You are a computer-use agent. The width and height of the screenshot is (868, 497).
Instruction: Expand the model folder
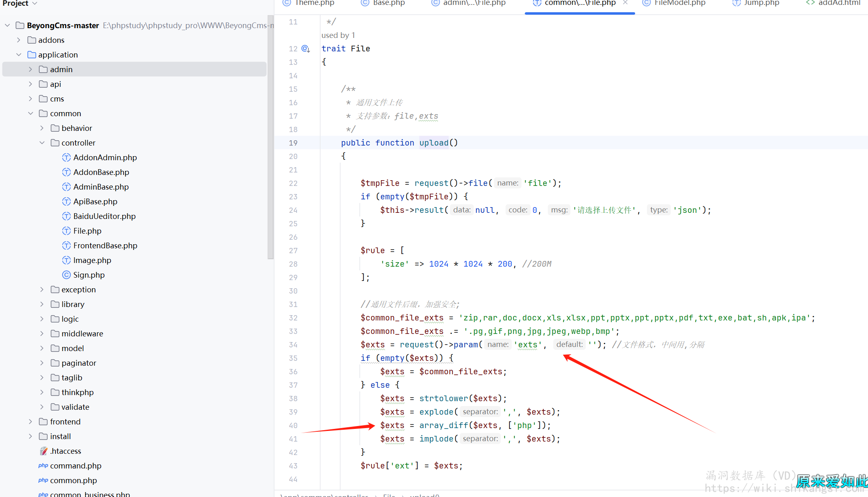(x=42, y=348)
